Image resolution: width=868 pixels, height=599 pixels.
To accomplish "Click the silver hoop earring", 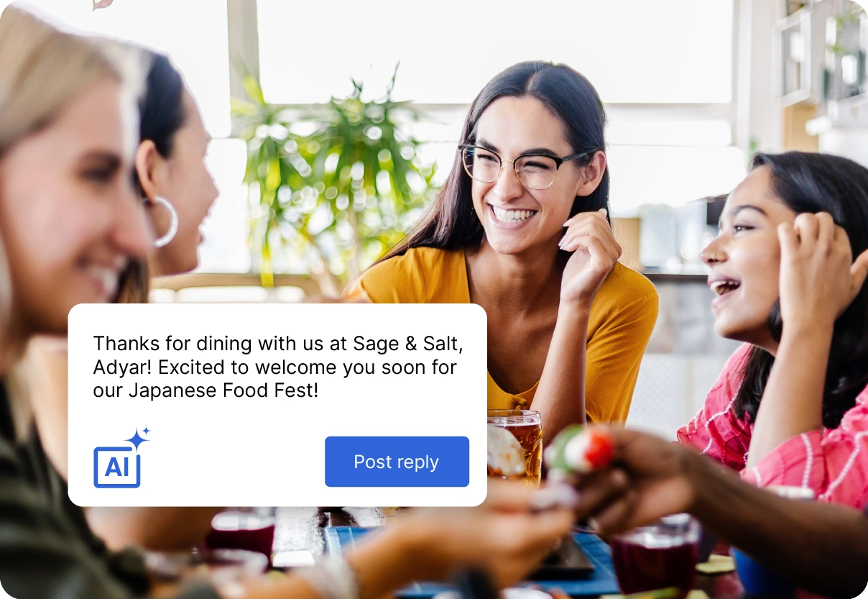I will click(x=165, y=222).
